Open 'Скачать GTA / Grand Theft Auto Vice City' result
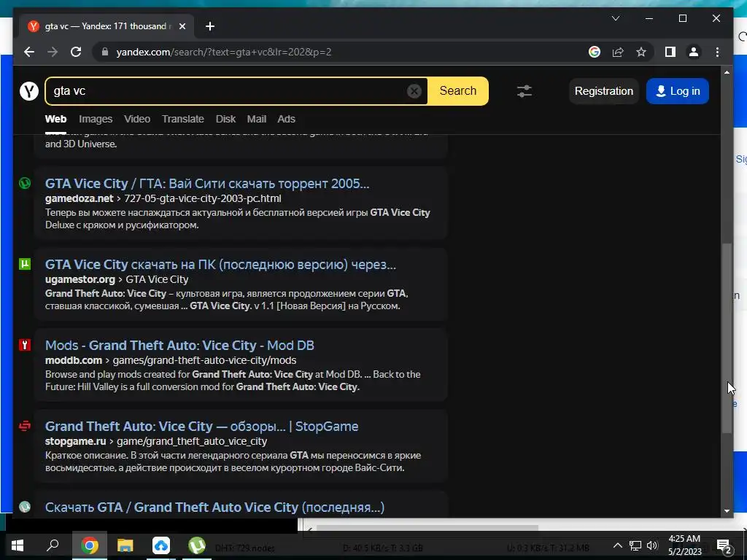Viewport: 747px width, 560px height. pos(215,507)
